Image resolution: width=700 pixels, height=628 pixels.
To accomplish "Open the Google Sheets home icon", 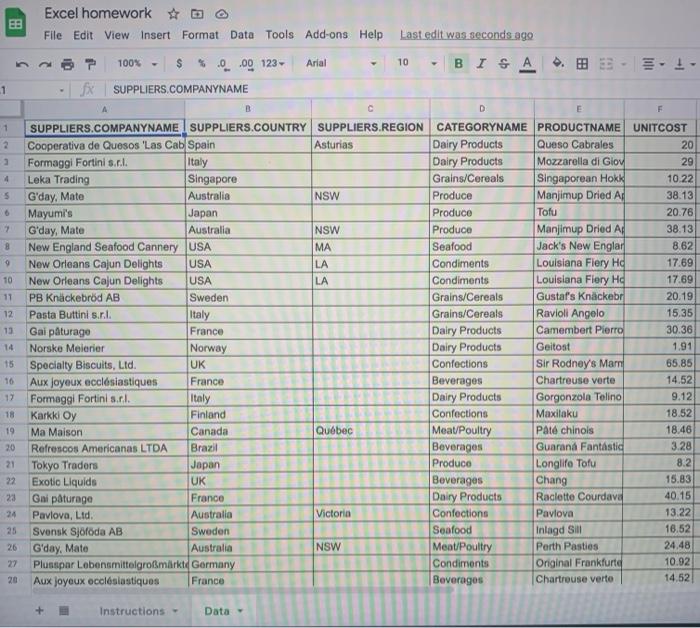I will [x=16, y=23].
